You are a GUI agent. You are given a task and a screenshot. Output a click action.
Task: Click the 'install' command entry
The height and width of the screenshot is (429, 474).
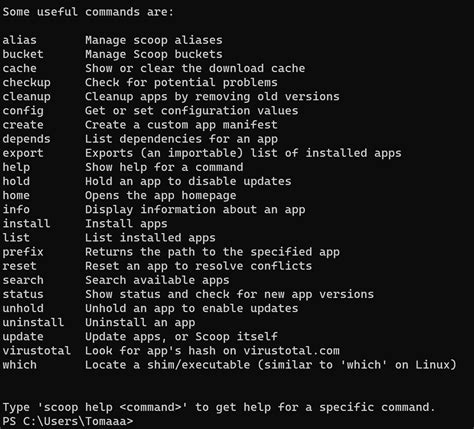pyautogui.click(x=26, y=223)
